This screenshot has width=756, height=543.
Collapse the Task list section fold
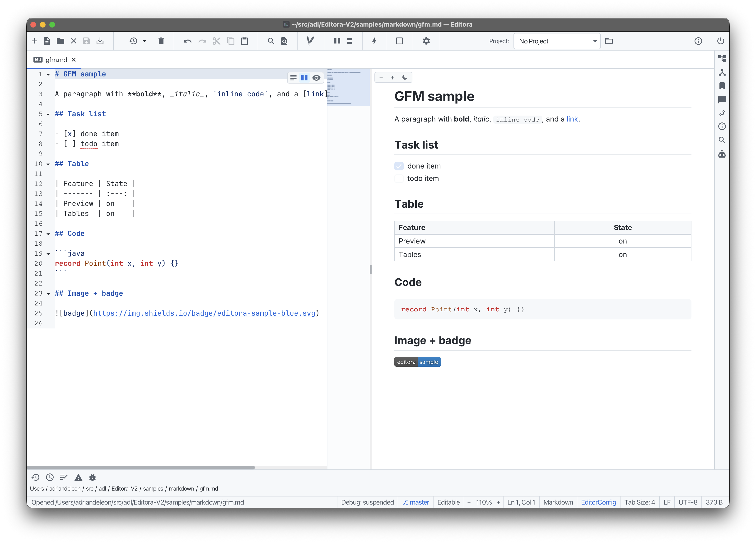48,114
